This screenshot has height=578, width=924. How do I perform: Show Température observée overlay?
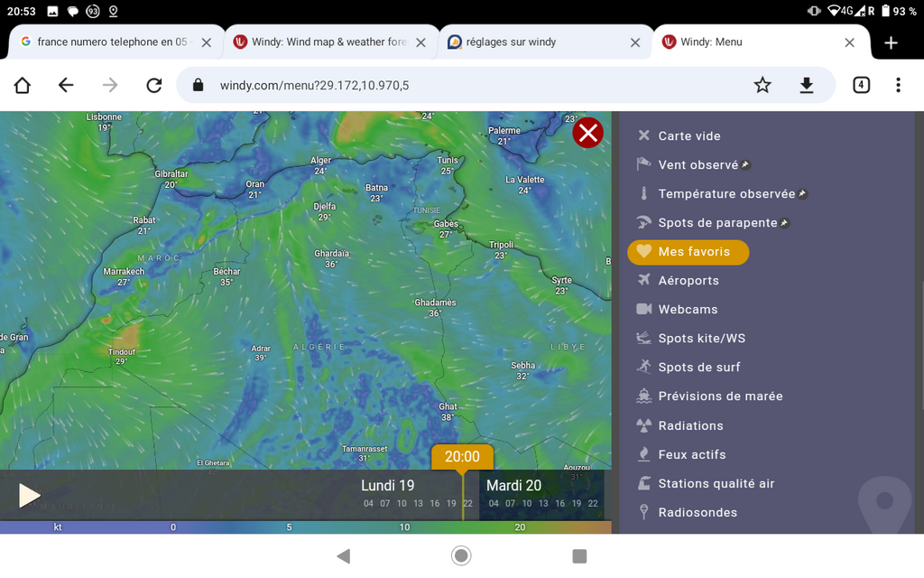tap(726, 194)
